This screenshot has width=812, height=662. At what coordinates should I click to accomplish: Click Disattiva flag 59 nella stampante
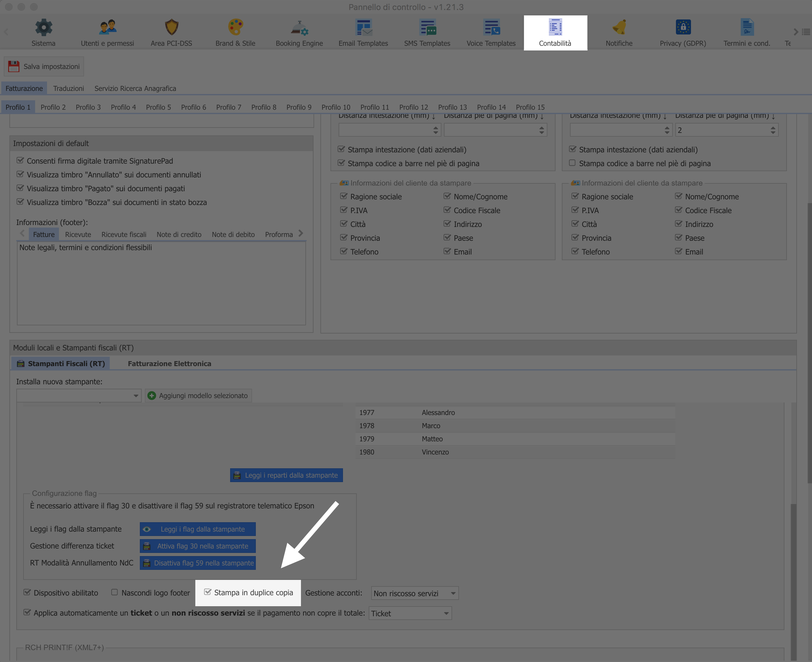[x=198, y=563]
